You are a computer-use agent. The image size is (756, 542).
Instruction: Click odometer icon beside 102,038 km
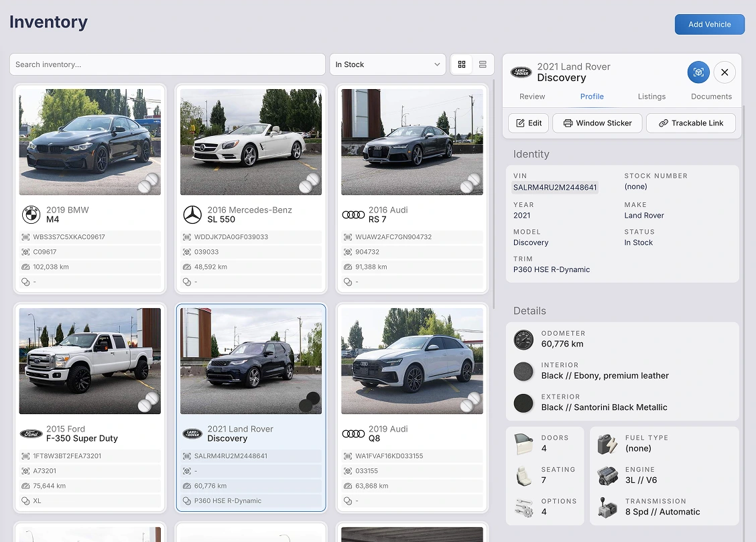coord(25,267)
